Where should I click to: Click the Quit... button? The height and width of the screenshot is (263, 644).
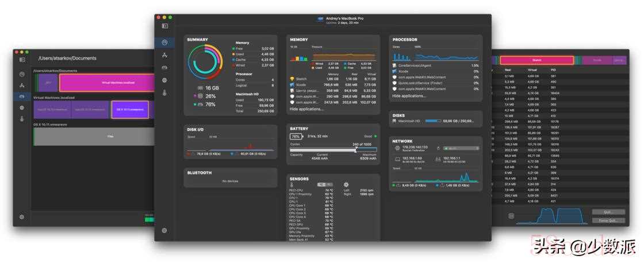tap(608, 212)
